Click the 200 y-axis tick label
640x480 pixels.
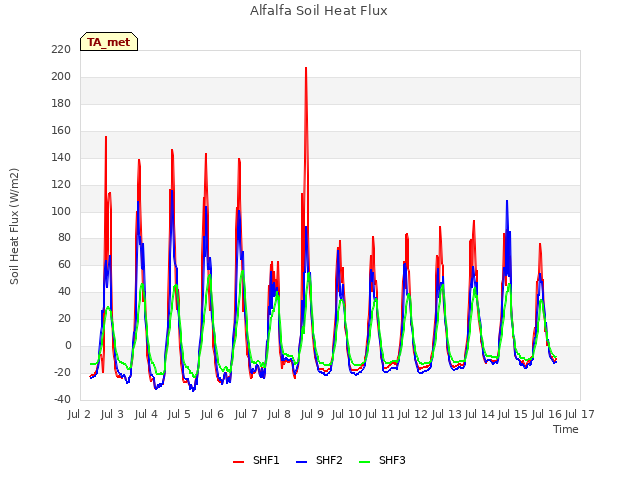click(x=61, y=76)
